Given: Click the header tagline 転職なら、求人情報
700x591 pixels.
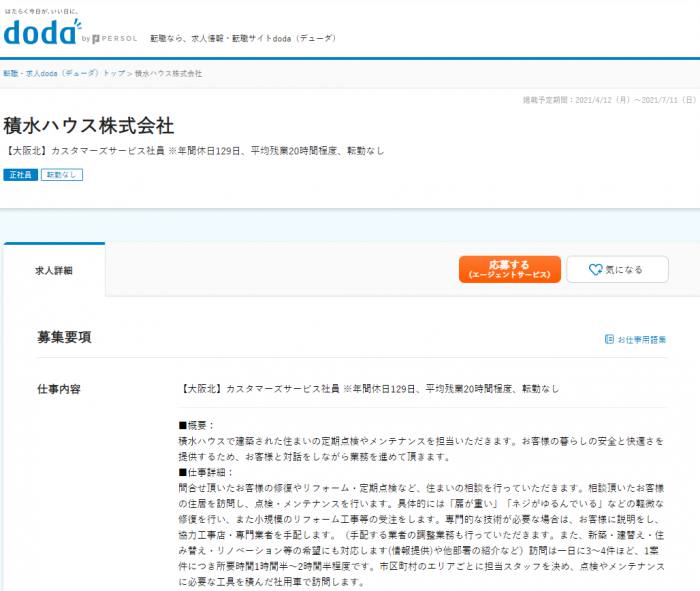Looking at the screenshot, I should (x=243, y=39).
